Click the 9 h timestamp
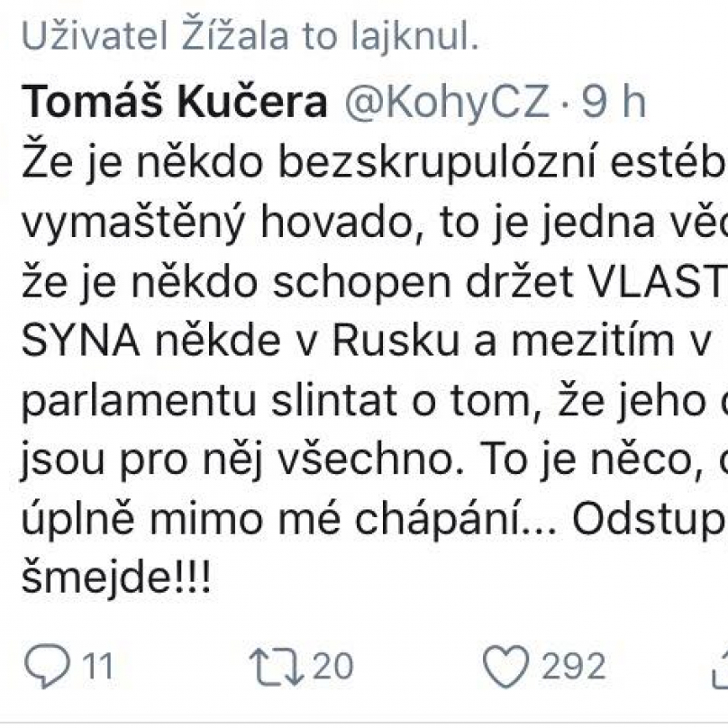 point(614,102)
